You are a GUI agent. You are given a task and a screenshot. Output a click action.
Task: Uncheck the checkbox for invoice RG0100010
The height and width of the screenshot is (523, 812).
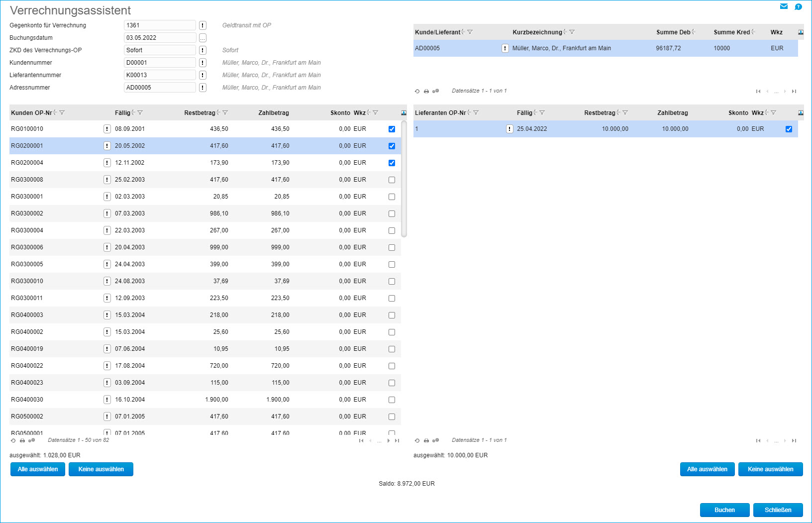pos(392,129)
